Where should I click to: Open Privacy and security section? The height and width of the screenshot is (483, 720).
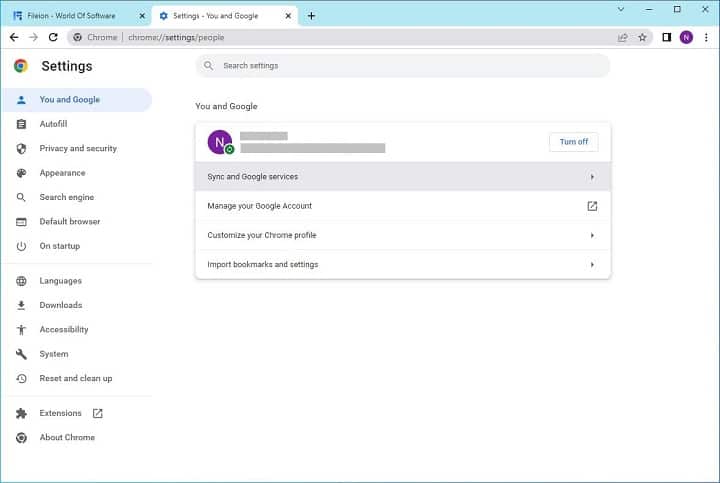pyautogui.click(x=77, y=148)
